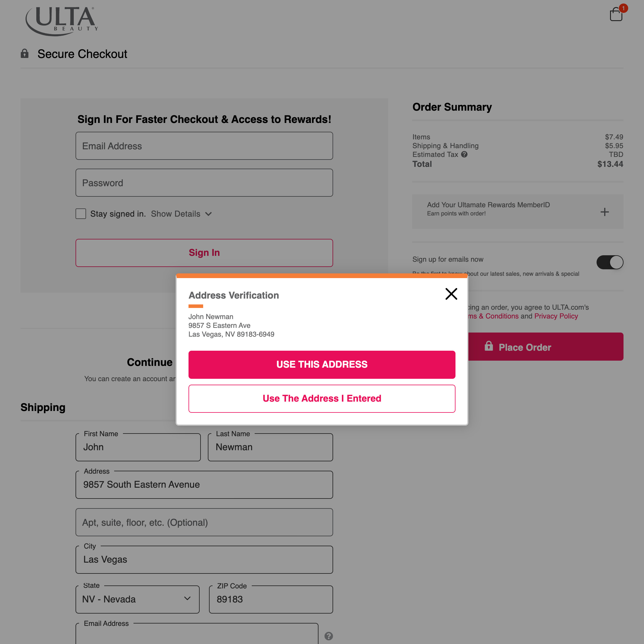The width and height of the screenshot is (644, 644).
Task: Expand Show Details for staying signed in
Action: point(181,214)
